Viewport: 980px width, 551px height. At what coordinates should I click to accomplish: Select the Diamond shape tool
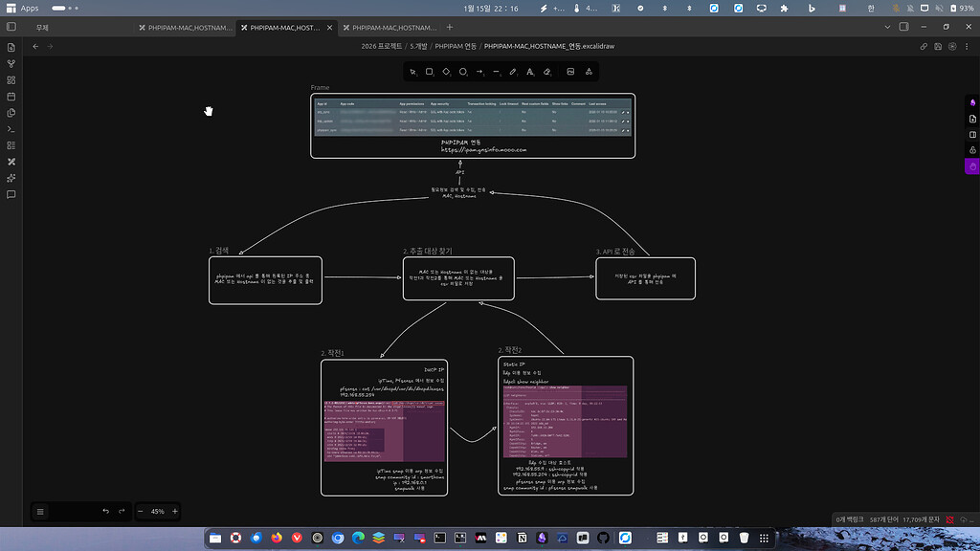pyautogui.click(x=446, y=72)
